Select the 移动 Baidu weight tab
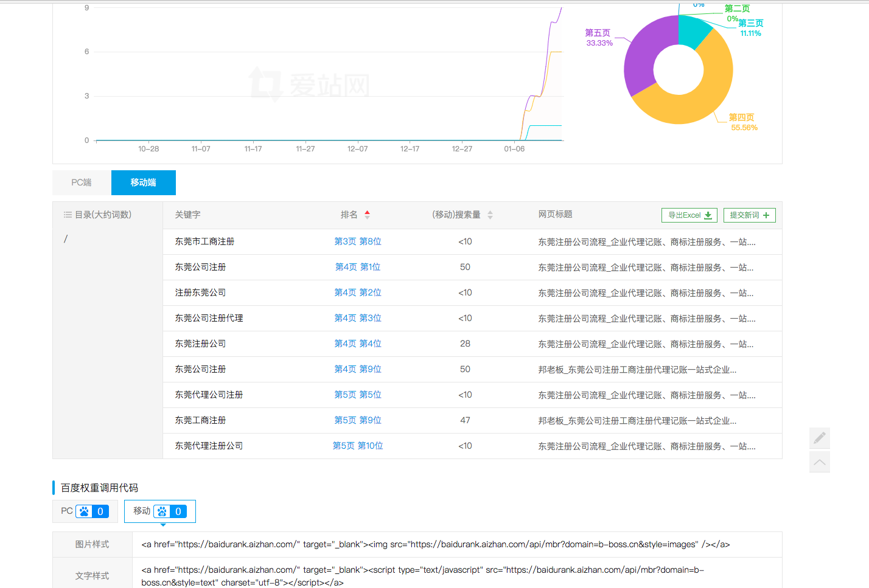869x588 pixels. pyautogui.click(x=160, y=511)
